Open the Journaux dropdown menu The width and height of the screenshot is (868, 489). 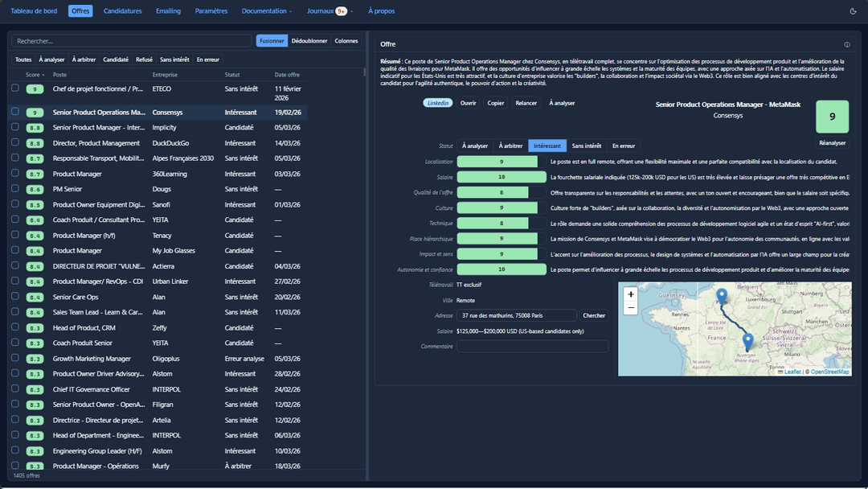click(330, 11)
